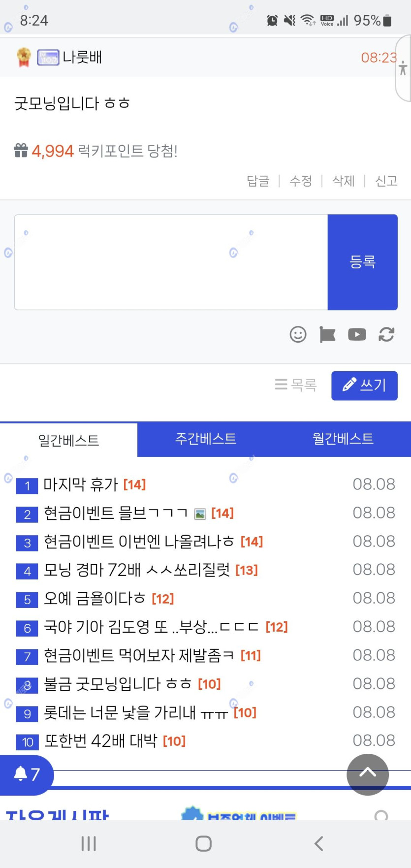Click the YouTube video insert icon

point(357,334)
